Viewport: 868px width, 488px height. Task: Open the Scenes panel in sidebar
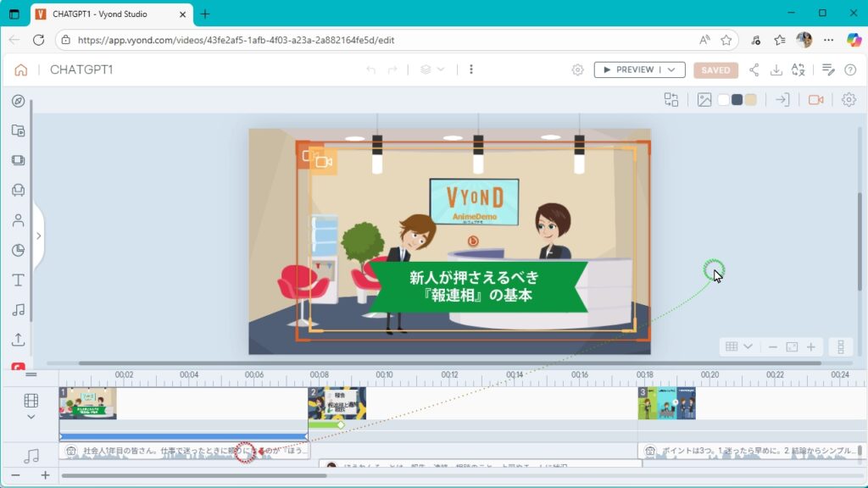(19, 160)
